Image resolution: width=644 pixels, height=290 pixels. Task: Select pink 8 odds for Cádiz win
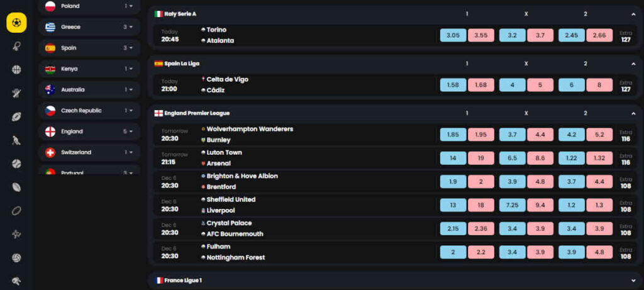(599, 85)
